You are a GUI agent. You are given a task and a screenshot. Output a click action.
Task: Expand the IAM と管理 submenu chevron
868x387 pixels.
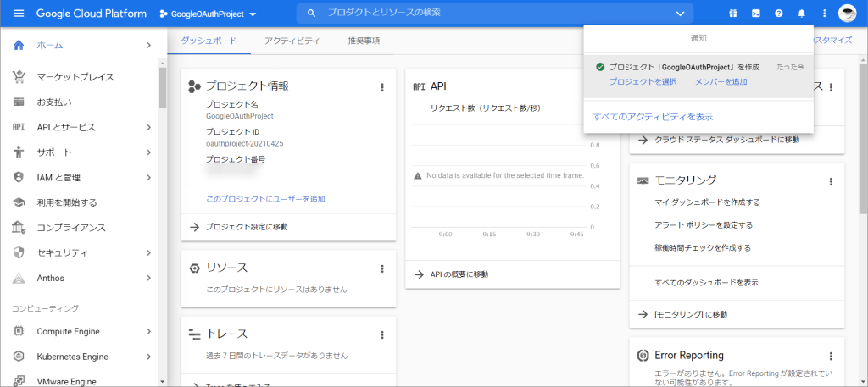pyautogui.click(x=148, y=178)
